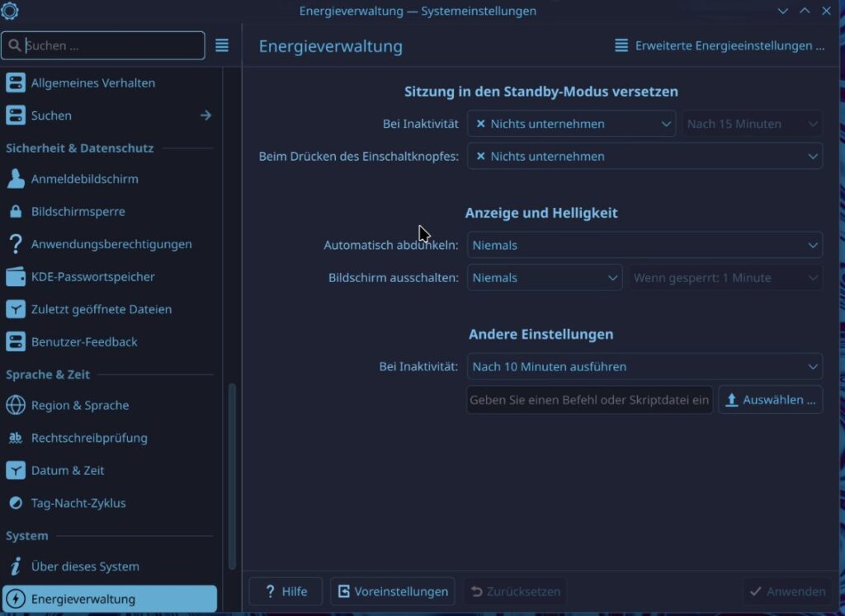Click the Über dieses System info icon
This screenshot has height=616, width=845.
[16, 567]
